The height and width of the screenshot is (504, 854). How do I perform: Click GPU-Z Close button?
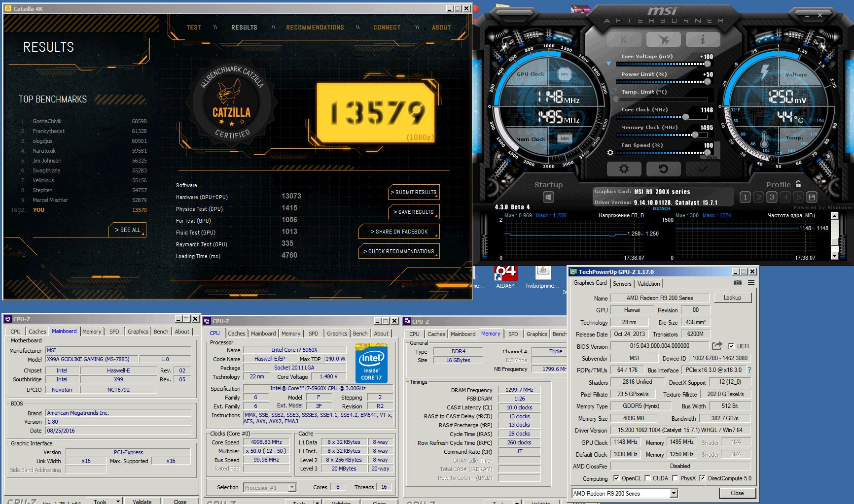coord(737,493)
